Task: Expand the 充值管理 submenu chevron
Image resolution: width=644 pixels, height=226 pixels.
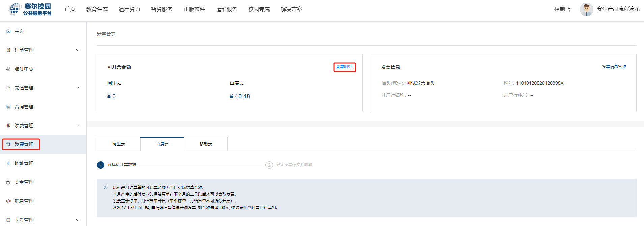Action: coord(78,88)
